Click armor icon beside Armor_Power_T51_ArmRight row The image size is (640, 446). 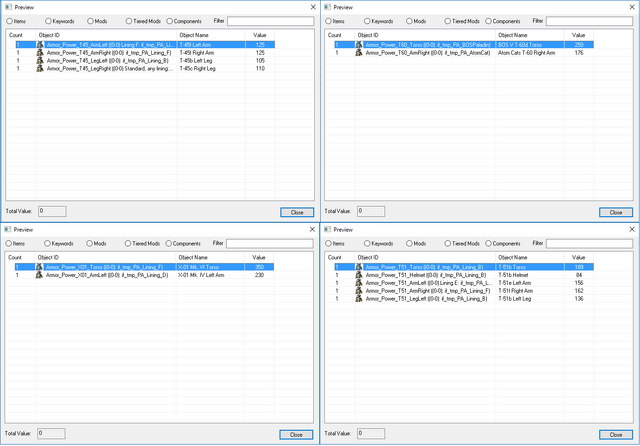pyautogui.click(x=359, y=291)
